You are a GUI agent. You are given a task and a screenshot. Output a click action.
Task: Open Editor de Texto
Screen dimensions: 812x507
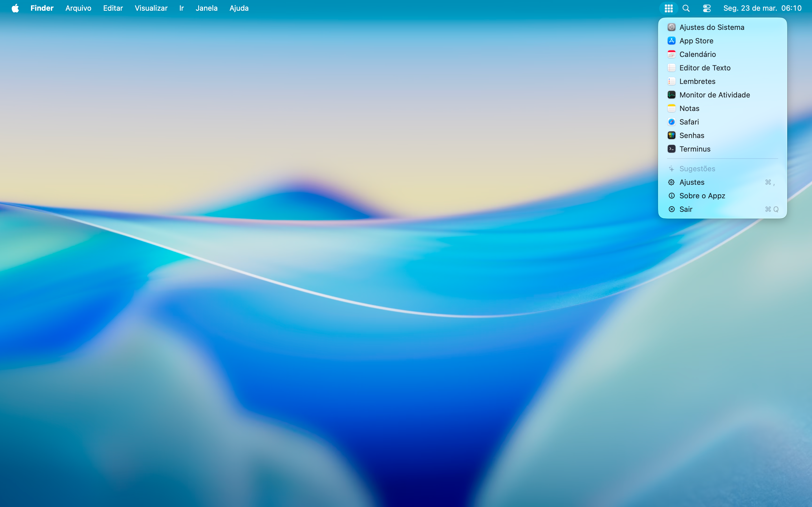[705, 68]
